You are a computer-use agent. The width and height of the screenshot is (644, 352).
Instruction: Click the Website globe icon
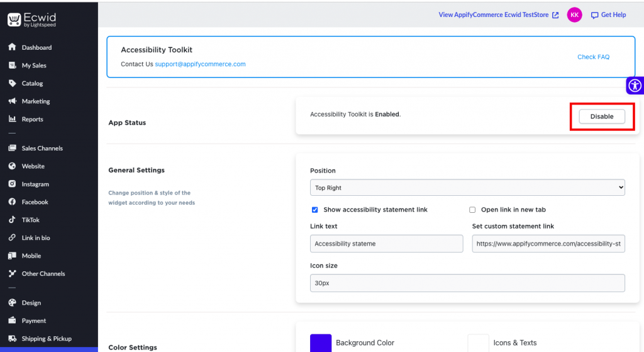point(13,166)
